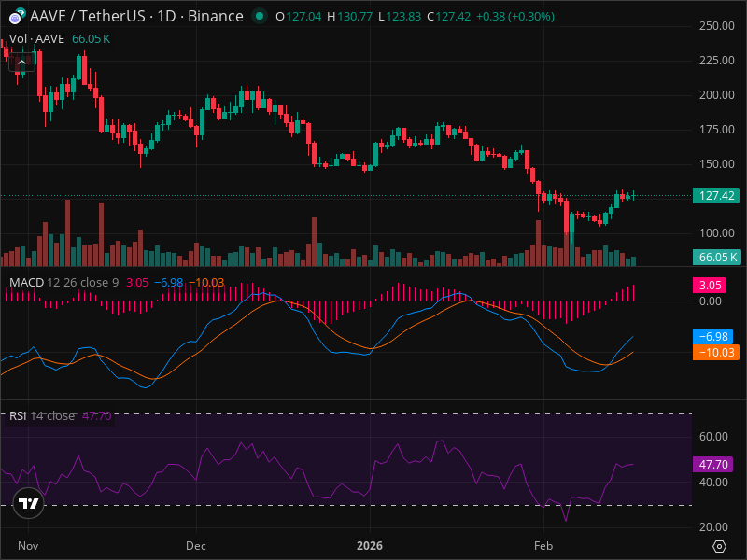This screenshot has width=747, height=560.
Task: Click the signal line value label −10.03
Action: pyautogui.click(x=716, y=353)
